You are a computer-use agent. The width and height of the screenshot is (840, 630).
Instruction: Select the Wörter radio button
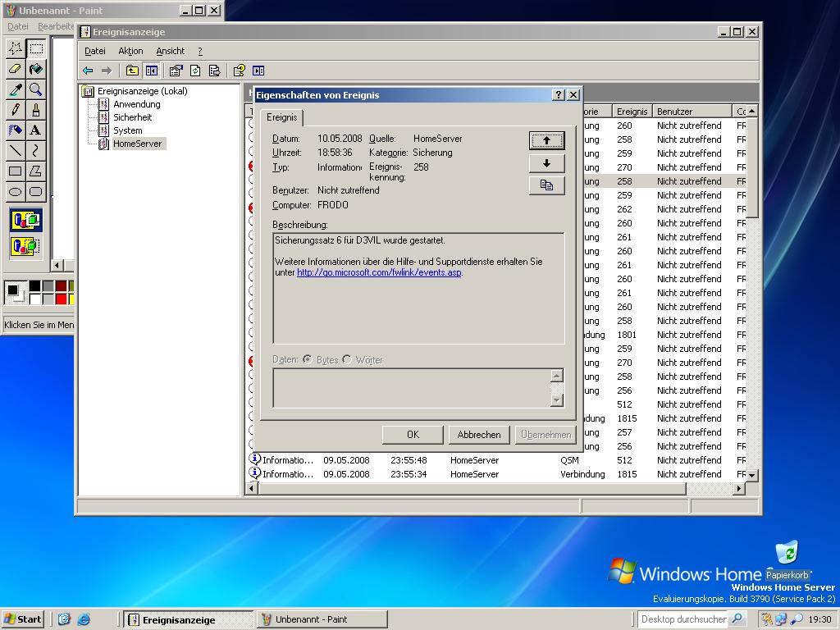pos(347,359)
